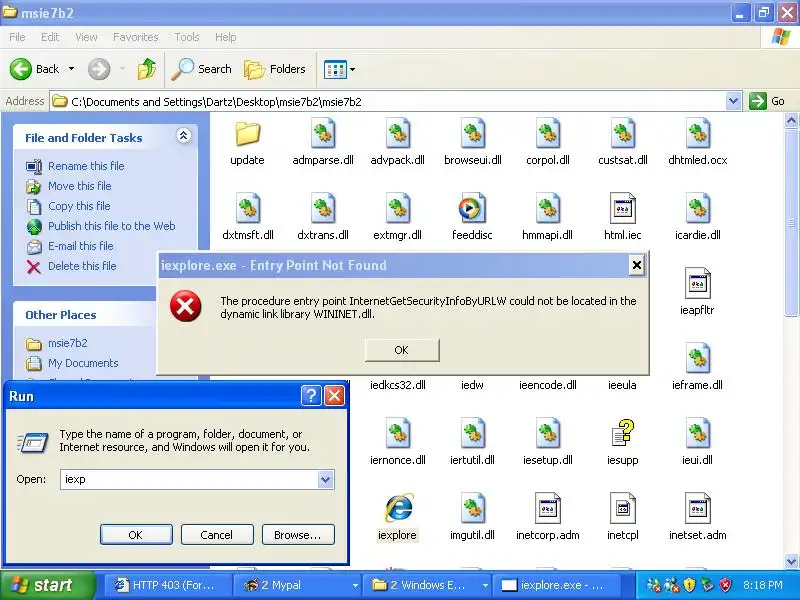The width and height of the screenshot is (800, 600).
Task: Select the ieui.dll file icon
Action: tap(697, 434)
